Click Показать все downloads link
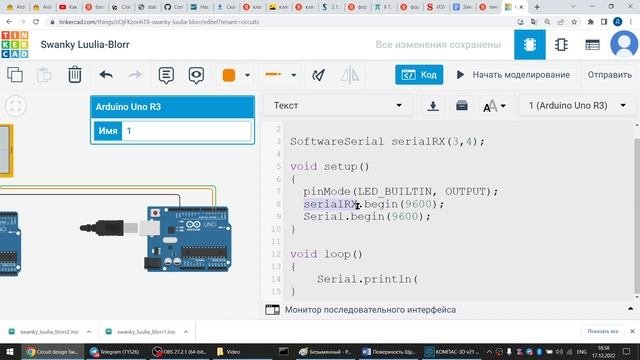The height and width of the screenshot is (360, 640). pyautogui.click(x=602, y=331)
